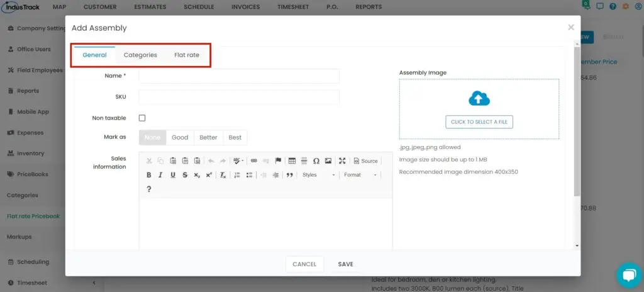Apply underline formatting in editor
The width and height of the screenshot is (644, 292).
point(173,175)
